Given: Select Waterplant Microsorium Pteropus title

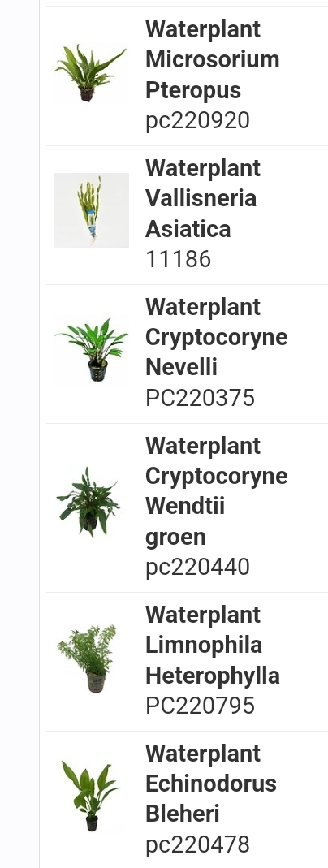Looking at the screenshot, I should (x=213, y=60).
